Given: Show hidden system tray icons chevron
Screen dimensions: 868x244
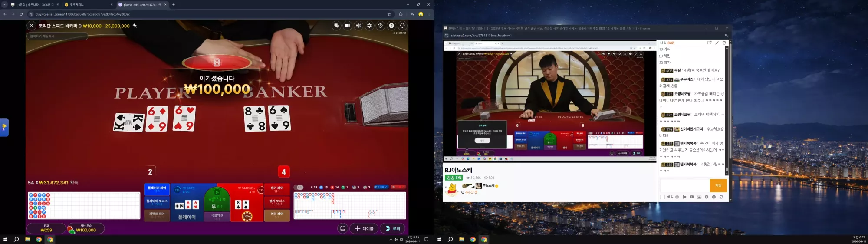Looking at the screenshot, I should click(391, 239).
